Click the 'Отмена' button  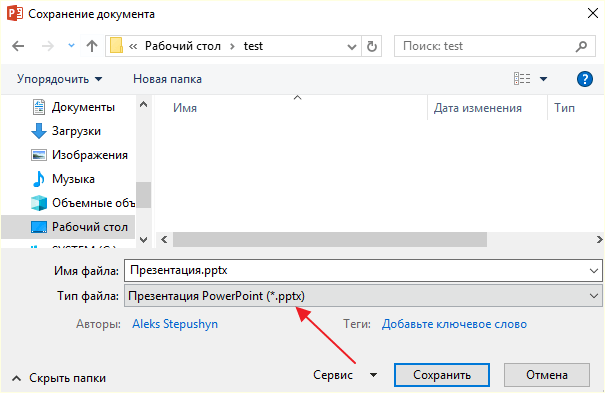pos(547,375)
